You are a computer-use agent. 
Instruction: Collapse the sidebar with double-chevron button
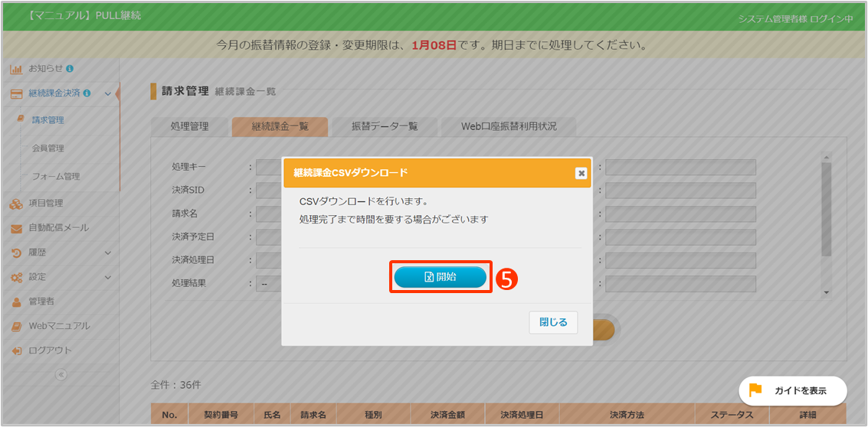tap(61, 374)
